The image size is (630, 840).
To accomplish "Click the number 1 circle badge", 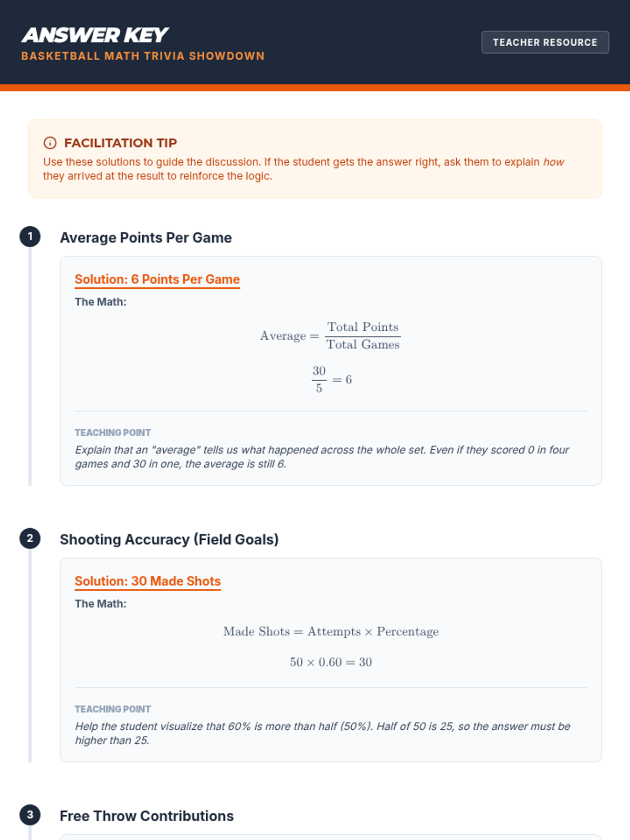I will tap(30, 237).
